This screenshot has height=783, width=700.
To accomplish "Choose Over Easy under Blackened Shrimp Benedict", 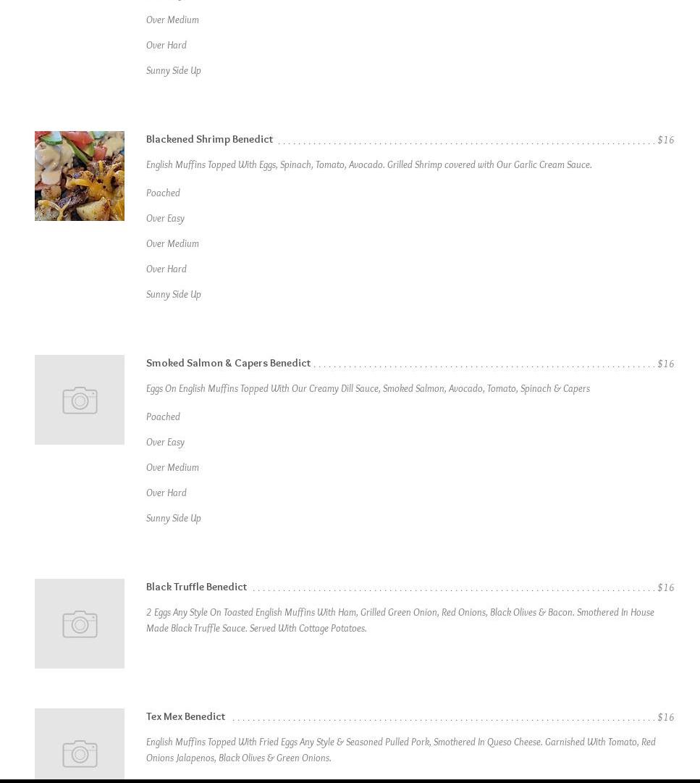I will tap(165, 218).
